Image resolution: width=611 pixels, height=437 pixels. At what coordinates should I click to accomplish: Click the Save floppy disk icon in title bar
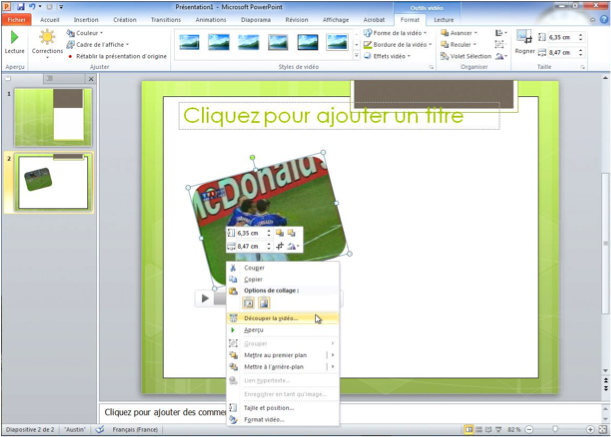click(x=21, y=7)
